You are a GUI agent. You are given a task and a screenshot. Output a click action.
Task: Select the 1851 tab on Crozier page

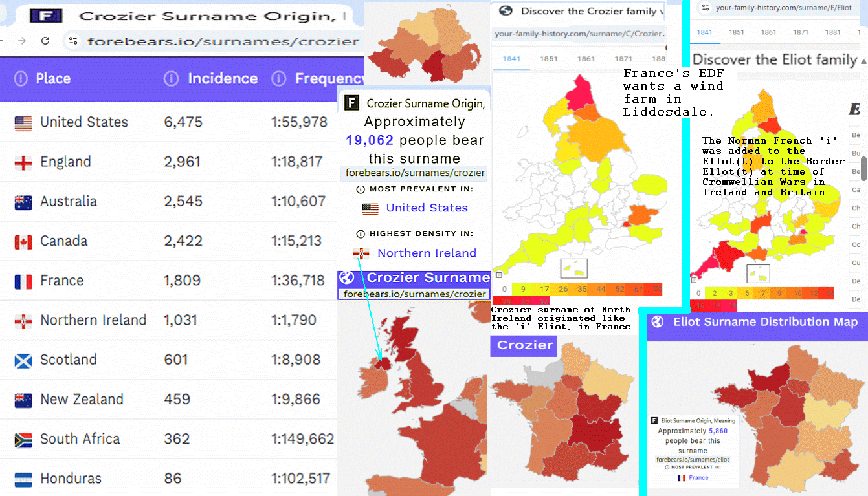point(549,59)
